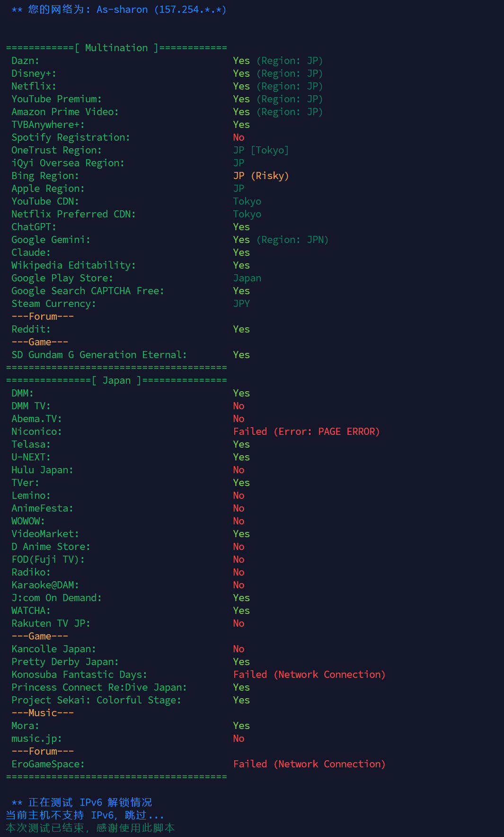Click the IPv6 unlock test status line
504x837 pixels.
pyautogui.click(x=82, y=802)
